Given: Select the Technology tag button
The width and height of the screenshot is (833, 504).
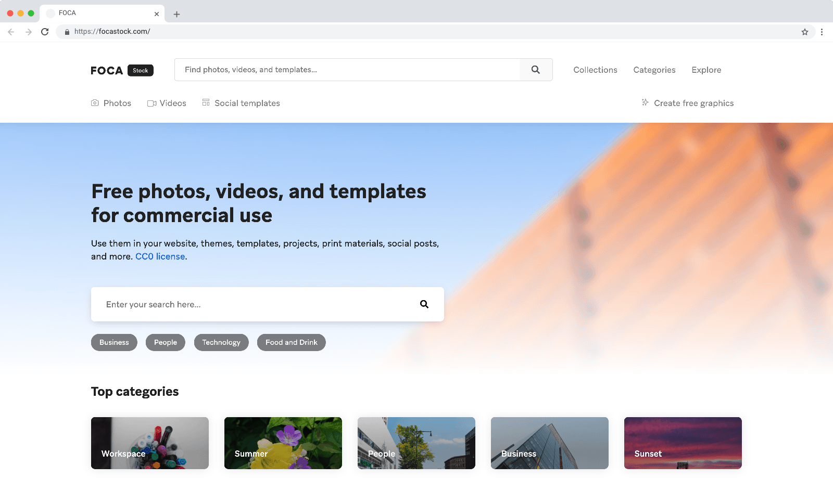Looking at the screenshot, I should click(x=221, y=342).
